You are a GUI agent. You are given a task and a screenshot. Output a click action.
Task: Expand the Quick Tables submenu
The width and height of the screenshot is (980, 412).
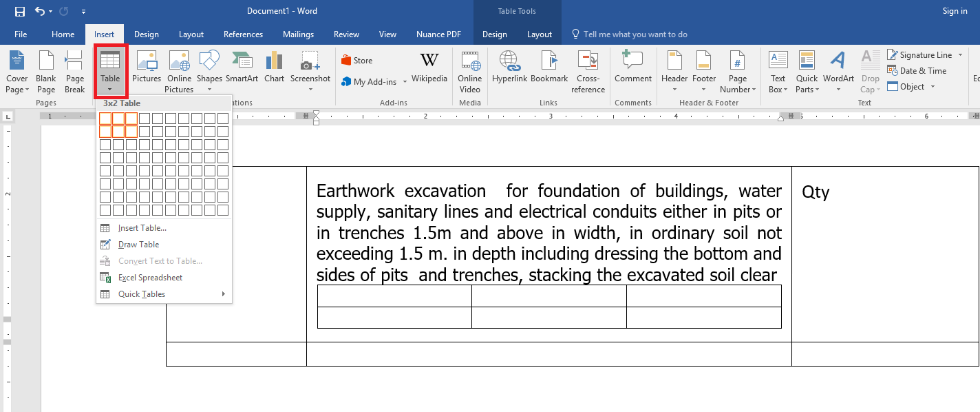(141, 293)
